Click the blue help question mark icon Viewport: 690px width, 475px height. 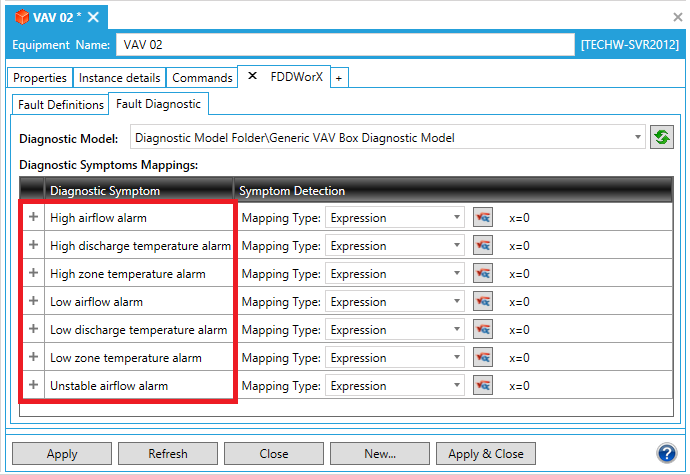[x=667, y=453]
